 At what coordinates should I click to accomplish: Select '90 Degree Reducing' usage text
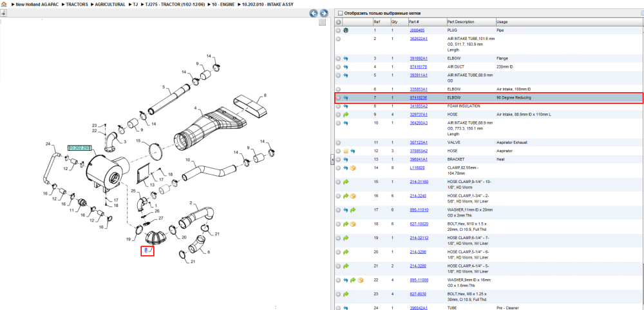tap(513, 98)
